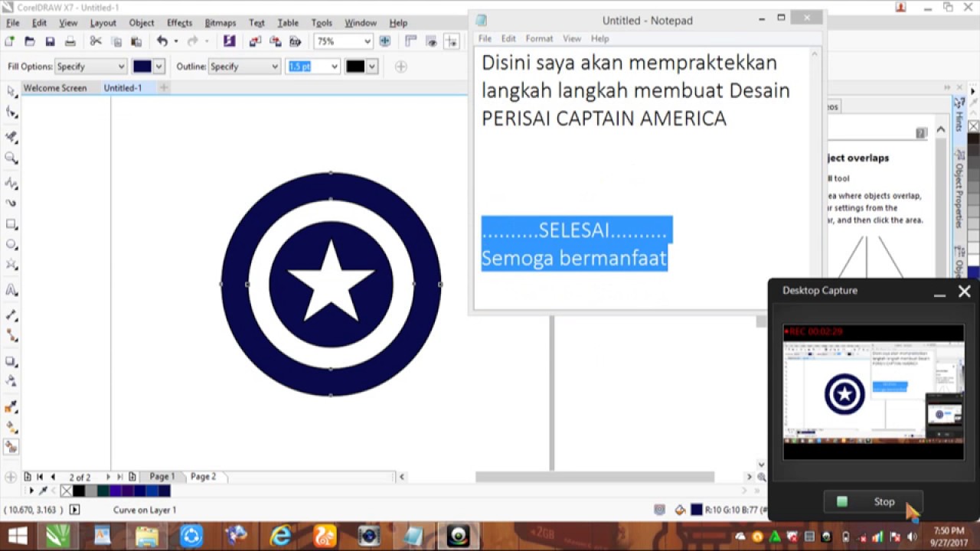This screenshot has height=551, width=980.
Task: Open the undo history dropdown arrow
Action: click(175, 41)
